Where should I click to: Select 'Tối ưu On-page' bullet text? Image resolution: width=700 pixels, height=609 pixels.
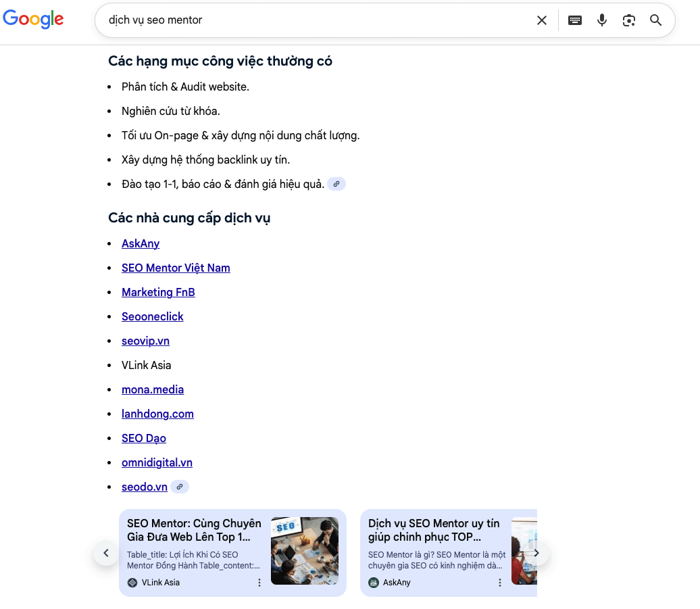tap(241, 135)
